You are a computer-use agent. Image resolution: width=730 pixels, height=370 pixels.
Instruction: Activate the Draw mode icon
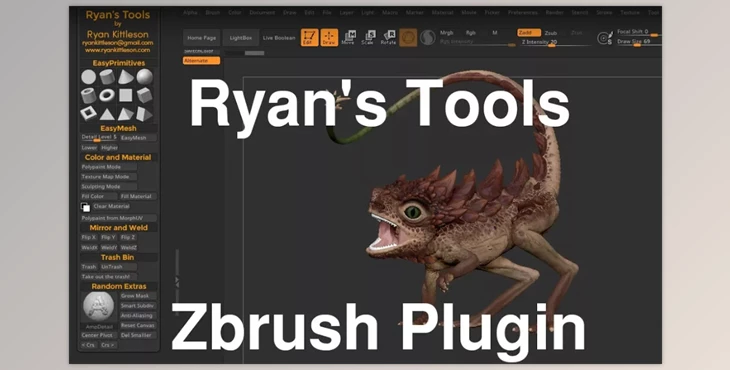click(329, 38)
